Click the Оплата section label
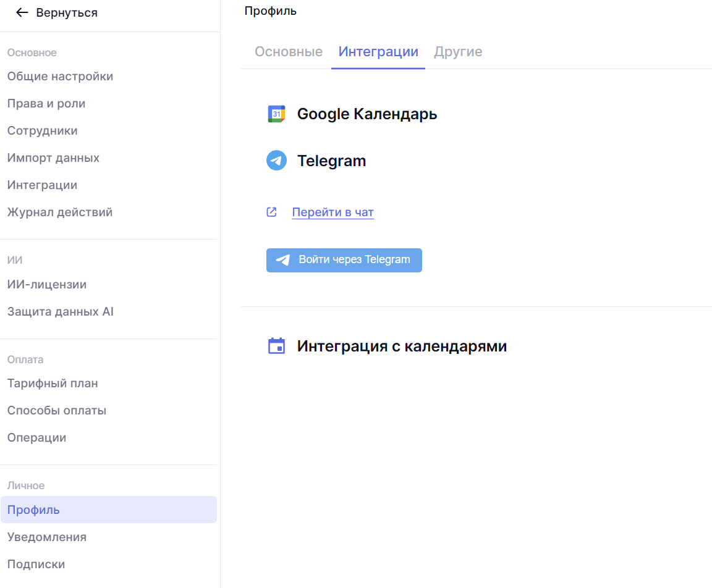 pos(25,360)
